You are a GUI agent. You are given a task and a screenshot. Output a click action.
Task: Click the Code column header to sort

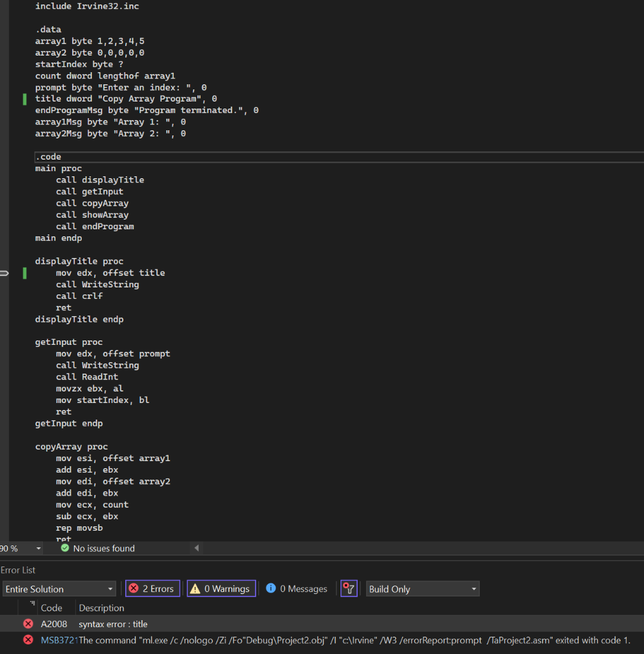click(52, 607)
